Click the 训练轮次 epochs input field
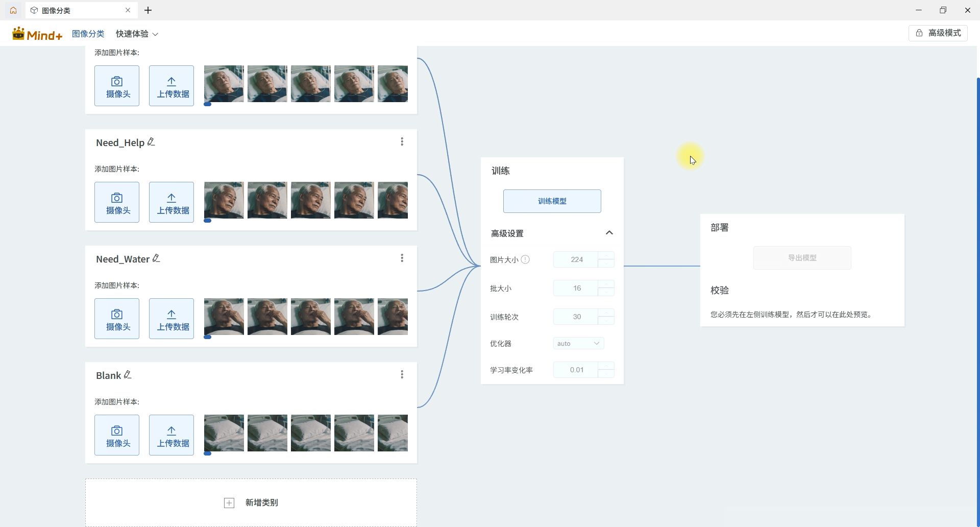 click(576, 317)
